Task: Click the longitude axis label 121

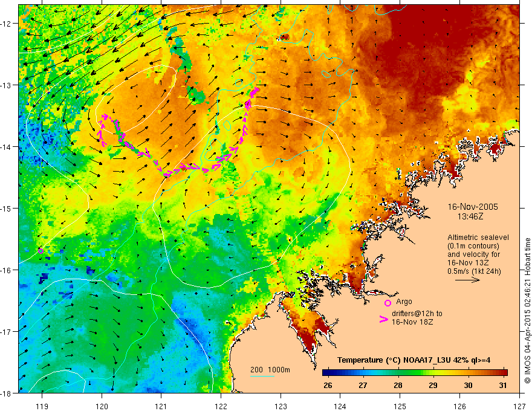Action: 161,406
